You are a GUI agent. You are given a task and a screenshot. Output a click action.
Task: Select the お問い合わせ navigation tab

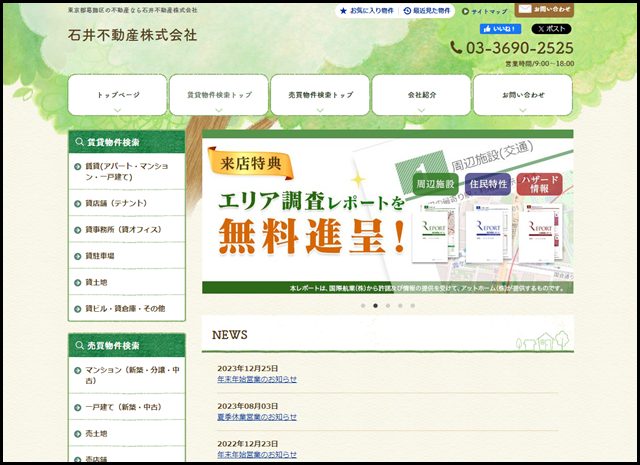click(522, 95)
